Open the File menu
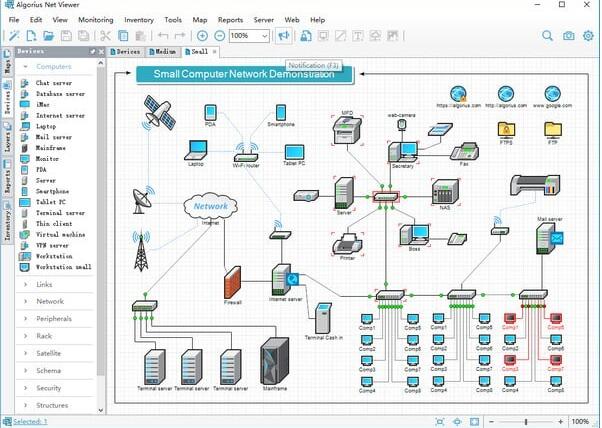602x428 pixels. 14,20
